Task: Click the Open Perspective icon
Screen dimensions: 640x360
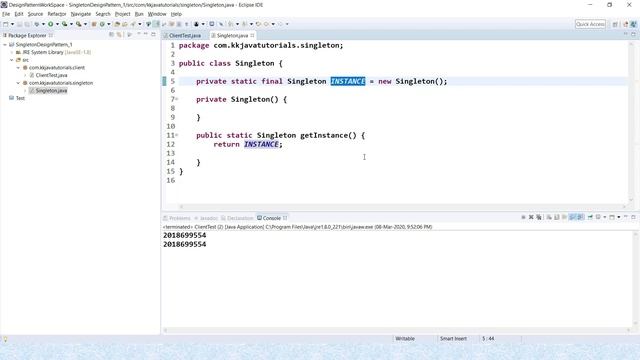Action: coord(615,24)
